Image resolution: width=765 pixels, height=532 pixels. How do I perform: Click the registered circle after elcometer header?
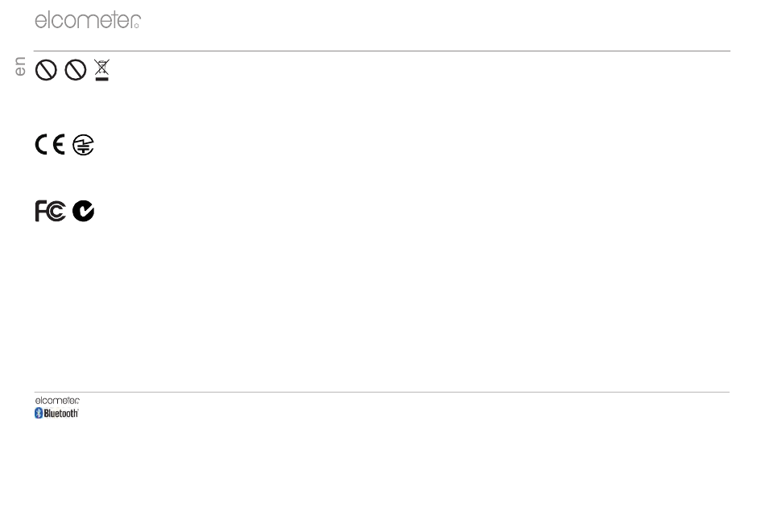[137, 26]
